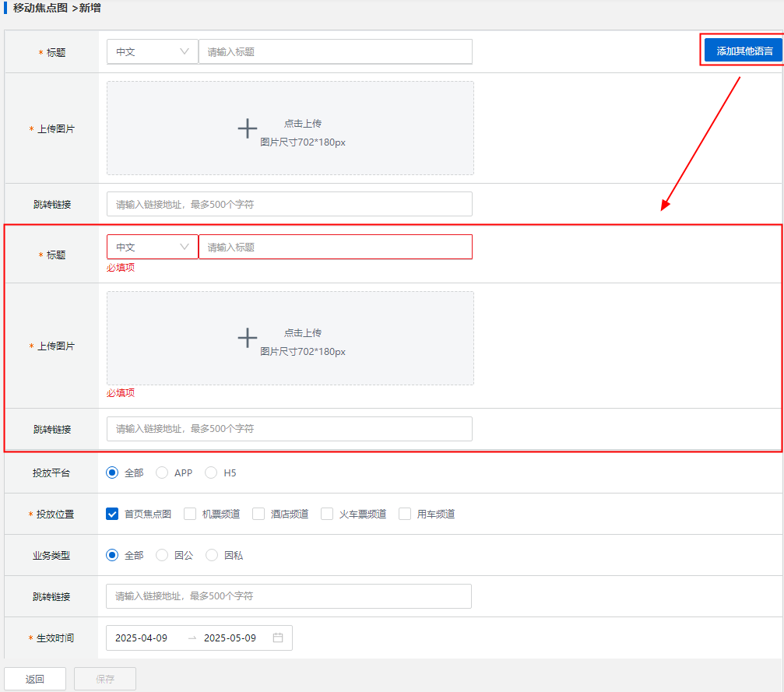Check the 用车频道 checkbox

[405, 514]
